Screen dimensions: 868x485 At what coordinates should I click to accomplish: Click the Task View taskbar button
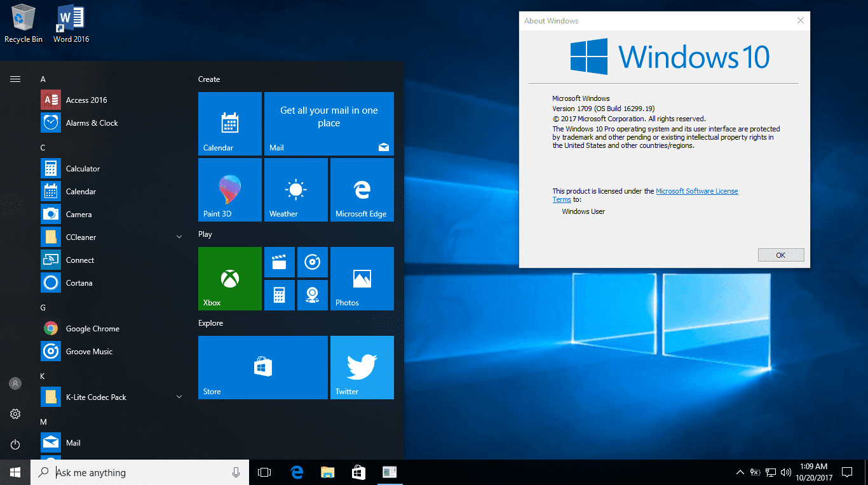click(264, 472)
